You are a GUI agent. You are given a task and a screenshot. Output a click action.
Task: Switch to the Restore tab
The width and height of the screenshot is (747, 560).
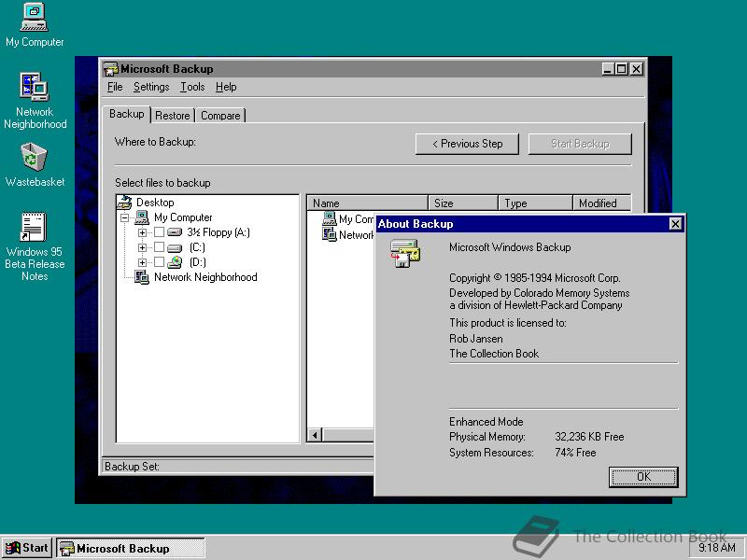[173, 116]
